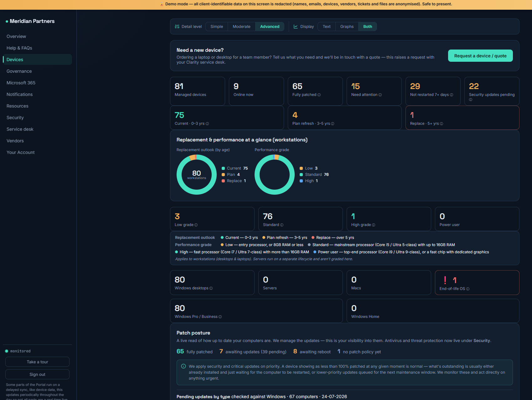The width and height of the screenshot is (532, 400).
Task: Go to Governance page
Action: [x=37, y=71]
